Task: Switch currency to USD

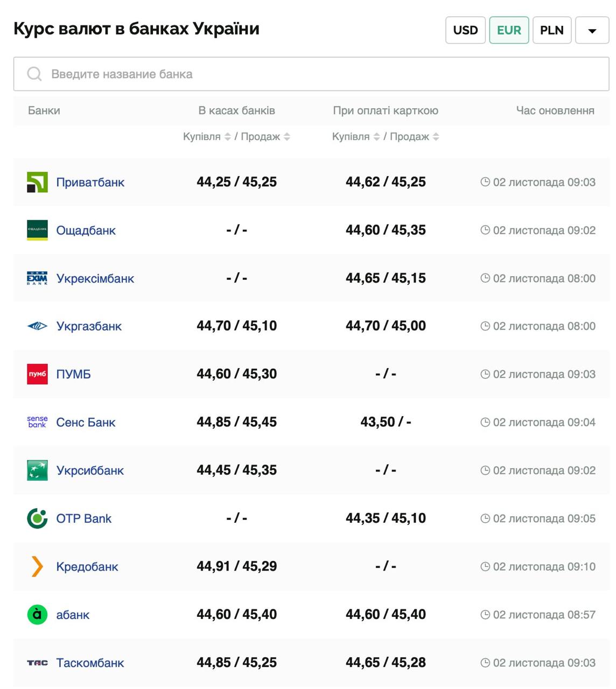Action: coord(465,30)
